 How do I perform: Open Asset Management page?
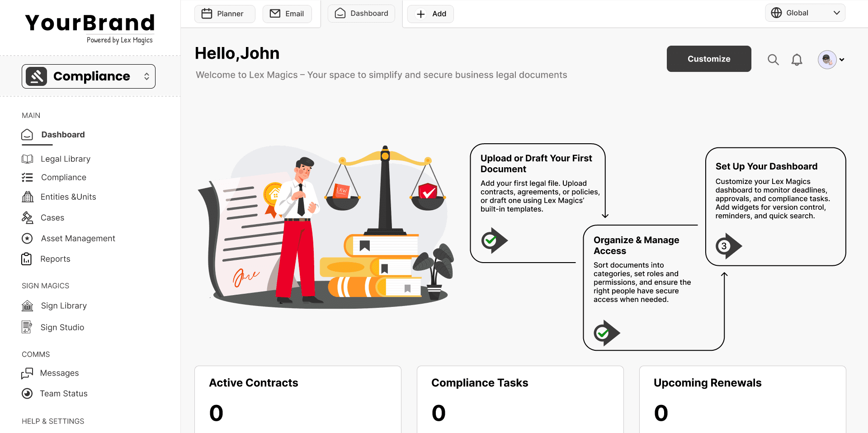(x=68, y=238)
